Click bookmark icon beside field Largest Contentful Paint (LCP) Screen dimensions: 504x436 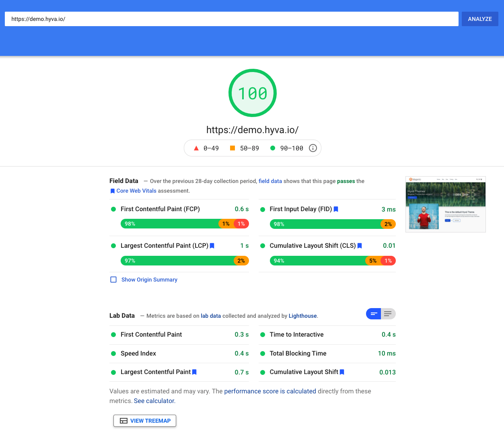(x=212, y=246)
